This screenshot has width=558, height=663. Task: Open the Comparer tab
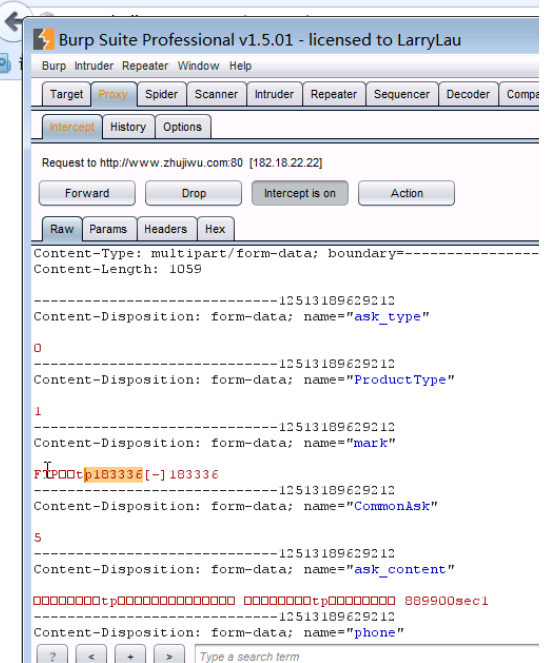(x=520, y=94)
